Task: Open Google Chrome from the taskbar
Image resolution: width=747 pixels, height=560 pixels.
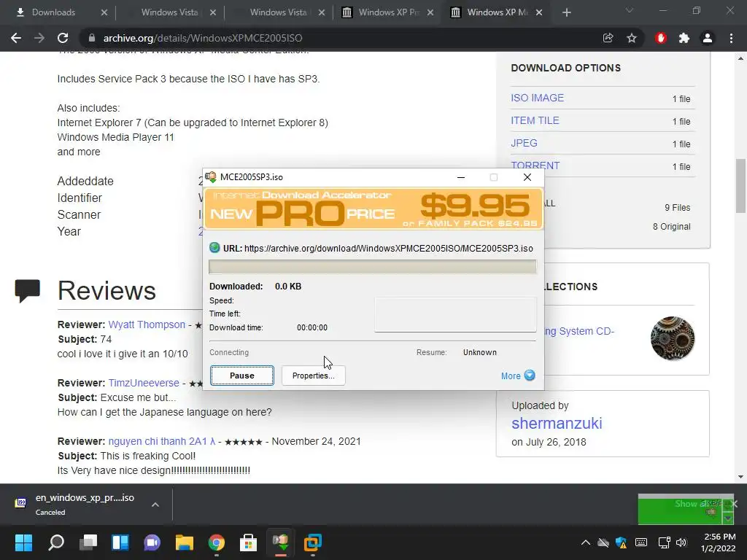Action: (x=216, y=542)
